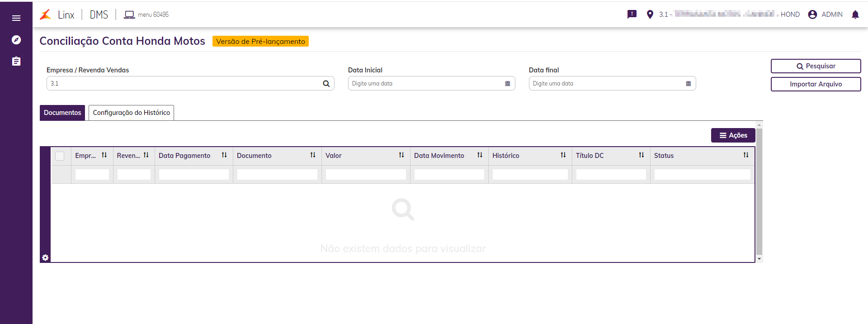Click the Documento column filter field
868x324 pixels.
(x=277, y=174)
